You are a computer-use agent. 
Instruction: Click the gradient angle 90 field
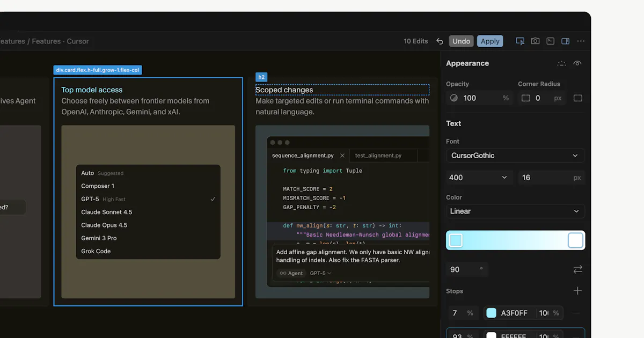click(467, 269)
